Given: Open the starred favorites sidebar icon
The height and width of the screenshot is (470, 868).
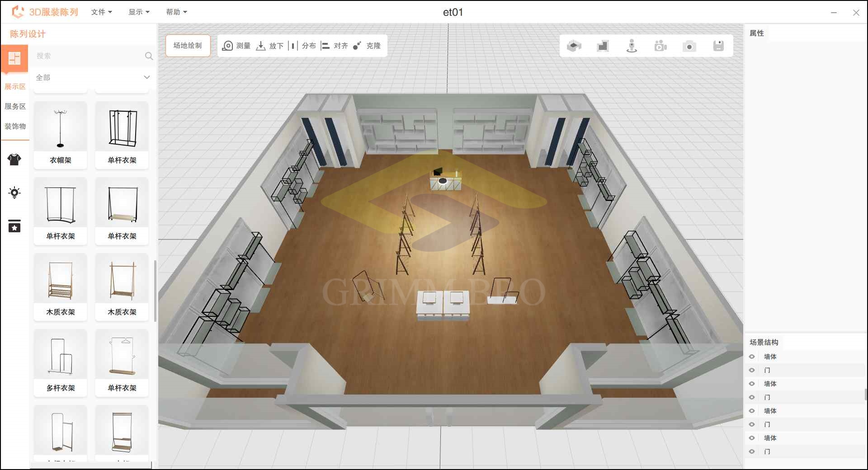Looking at the screenshot, I should tap(14, 226).
